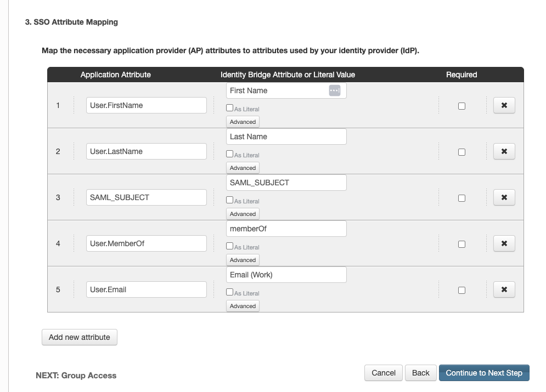
Task: Delete the User.FirstName mapping row
Action: 504,105
